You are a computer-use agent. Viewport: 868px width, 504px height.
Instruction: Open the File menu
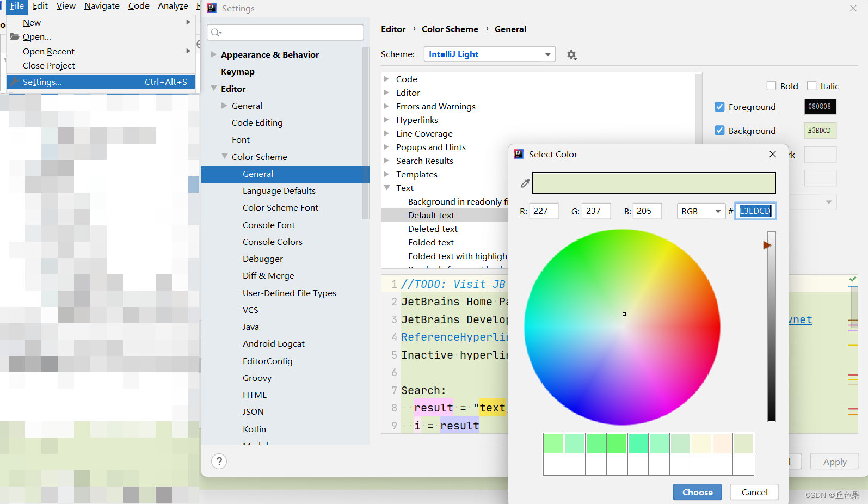click(17, 6)
